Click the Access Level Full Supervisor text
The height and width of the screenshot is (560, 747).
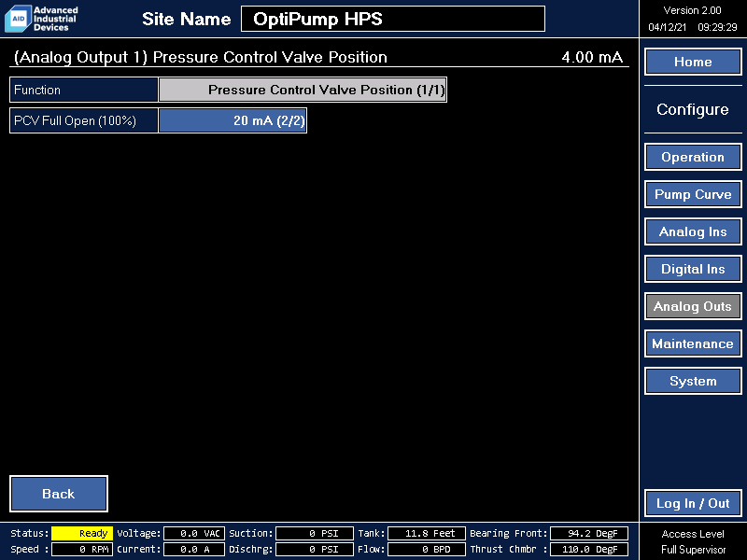point(693,541)
